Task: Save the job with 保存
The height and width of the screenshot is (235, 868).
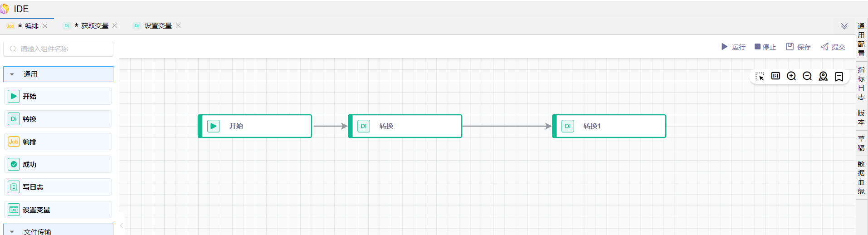Action: [x=798, y=47]
